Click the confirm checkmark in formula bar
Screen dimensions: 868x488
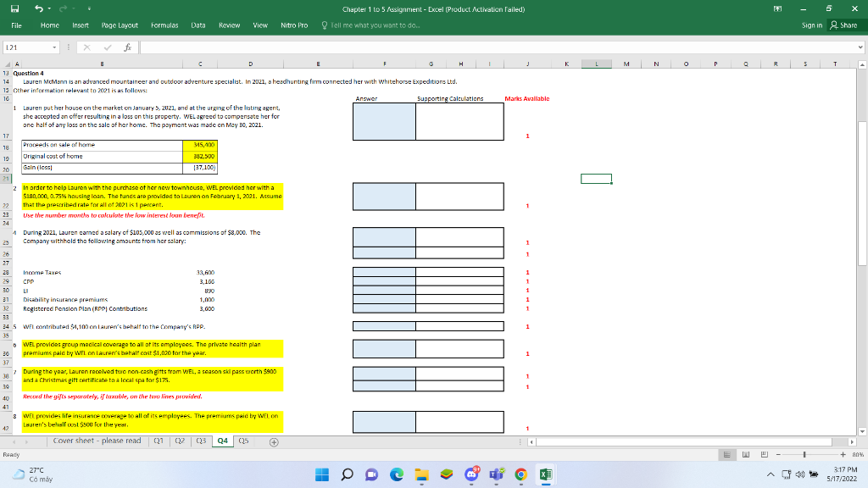coord(108,47)
